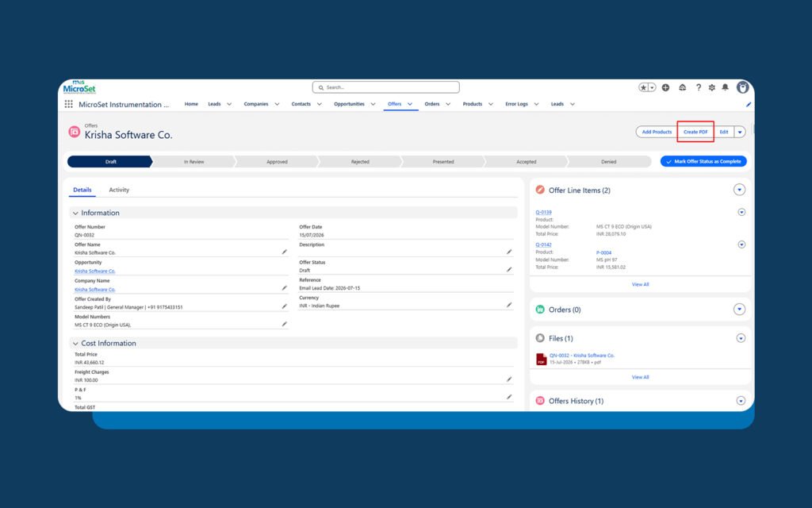Edit Description with pencil icon
Viewport: 812px width, 508px height.
tap(509, 252)
